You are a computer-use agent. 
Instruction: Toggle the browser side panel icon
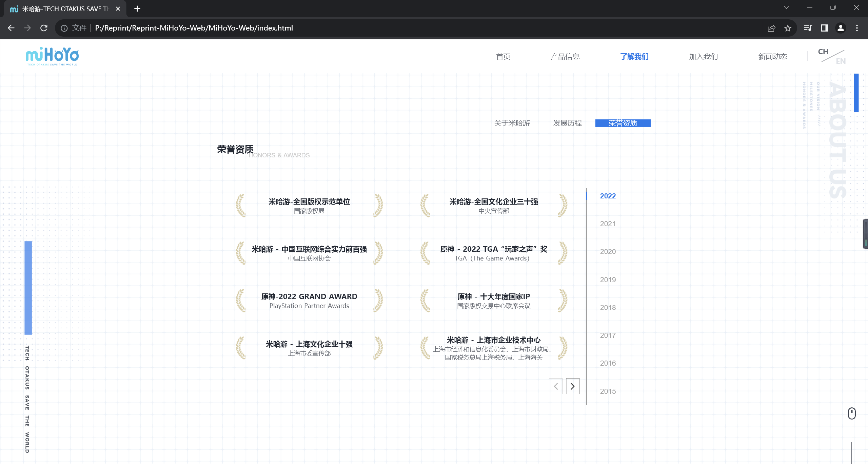point(824,28)
